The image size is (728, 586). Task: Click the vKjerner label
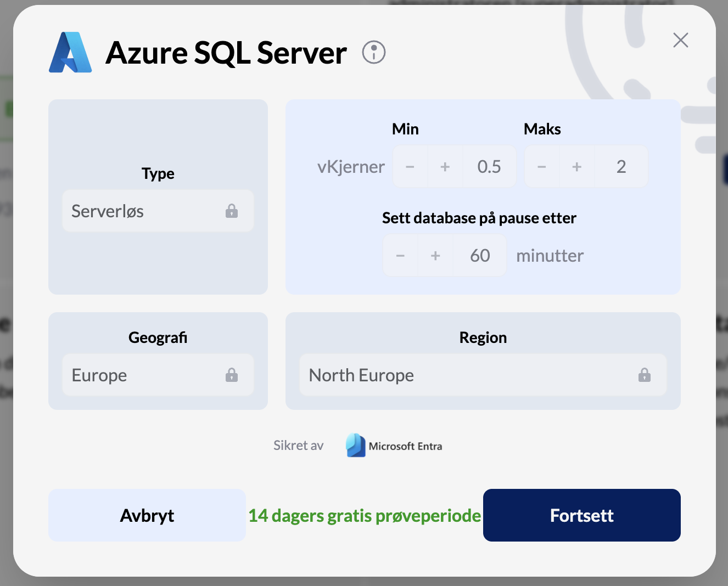click(x=351, y=167)
